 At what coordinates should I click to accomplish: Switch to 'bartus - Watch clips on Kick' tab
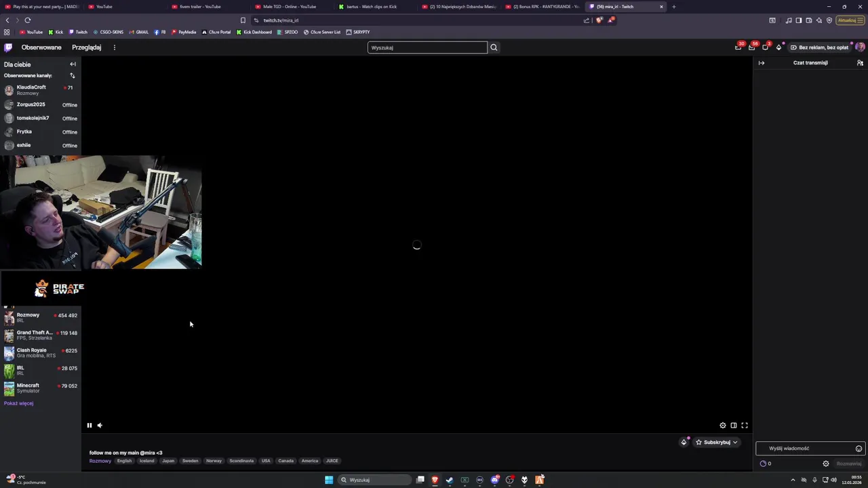(x=376, y=7)
